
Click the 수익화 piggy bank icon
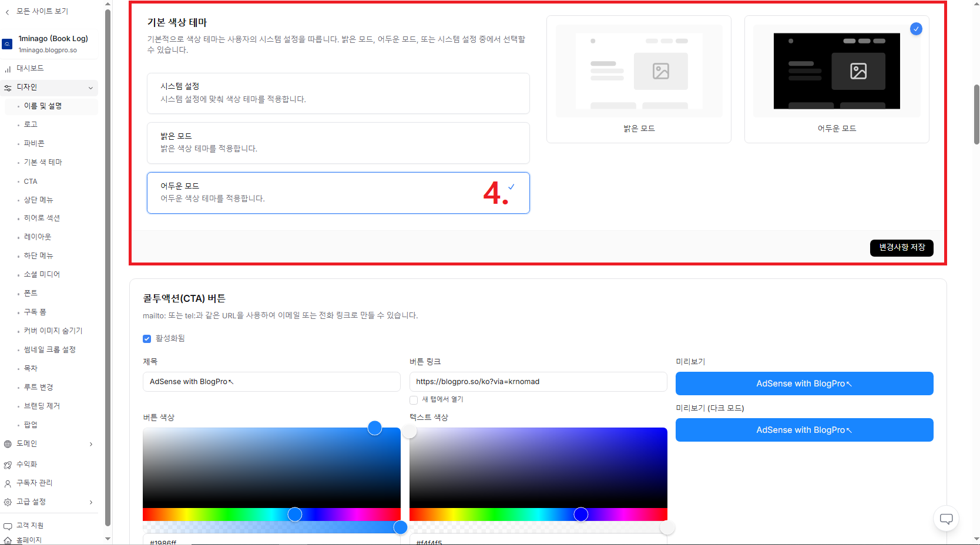pyautogui.click(x=8, y=465)
